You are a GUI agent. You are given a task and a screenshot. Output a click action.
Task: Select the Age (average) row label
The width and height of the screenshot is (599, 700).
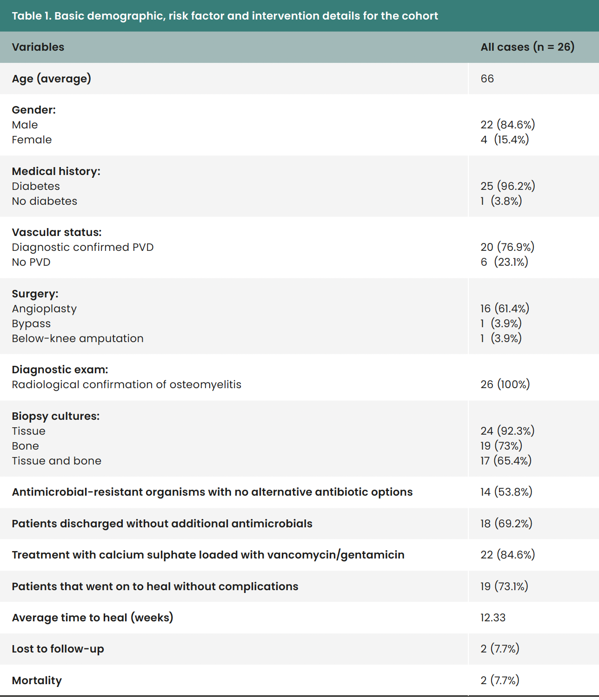pyautogui.click(x=51, y=79)
